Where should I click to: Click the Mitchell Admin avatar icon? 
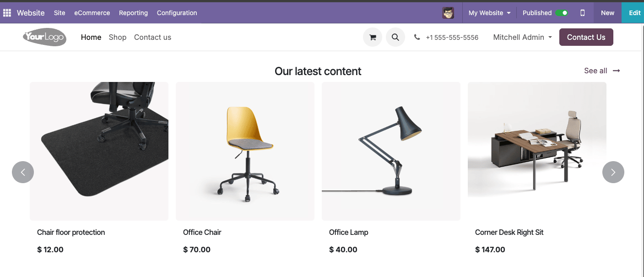(x=448, y=13)
